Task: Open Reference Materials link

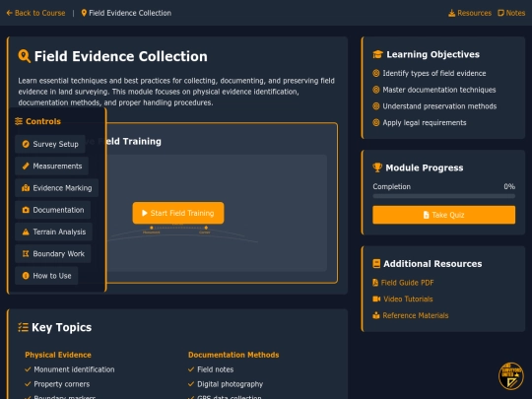Action: (x=411, y=315)
